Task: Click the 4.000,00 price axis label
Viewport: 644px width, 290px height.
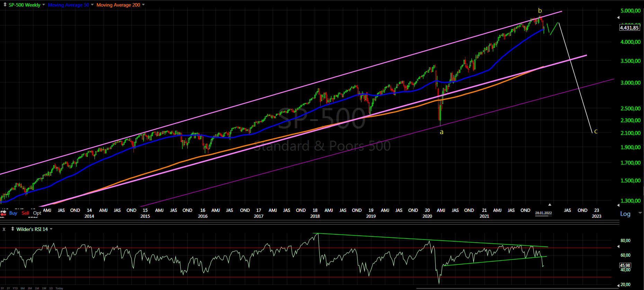Action: (630, 42)
